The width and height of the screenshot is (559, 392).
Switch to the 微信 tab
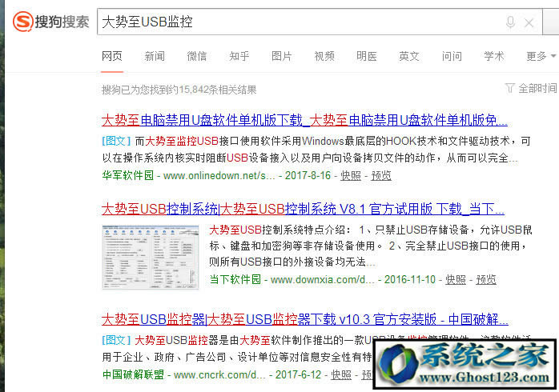[196, 56]
